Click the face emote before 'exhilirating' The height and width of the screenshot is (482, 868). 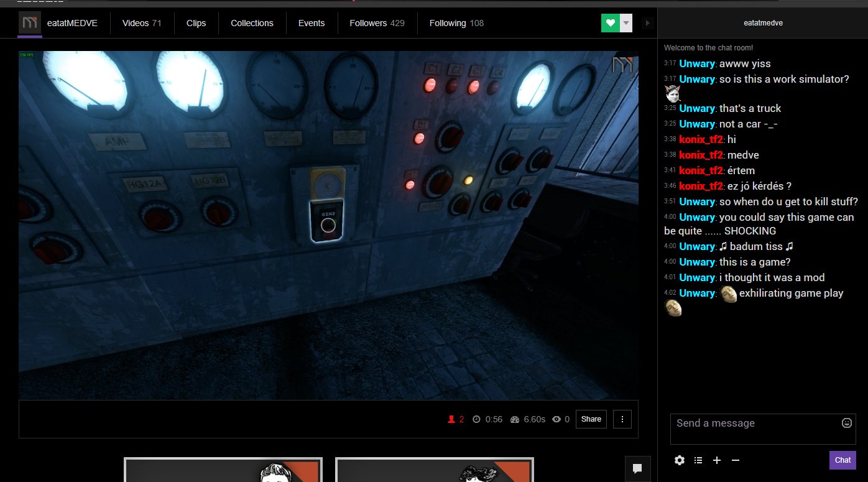[x=729, y=294]
